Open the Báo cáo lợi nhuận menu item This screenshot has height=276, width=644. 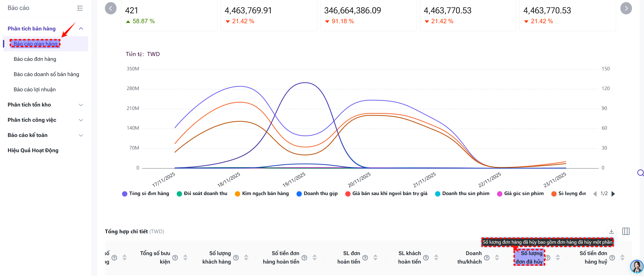pyautogui.click(x=34, y=90)
